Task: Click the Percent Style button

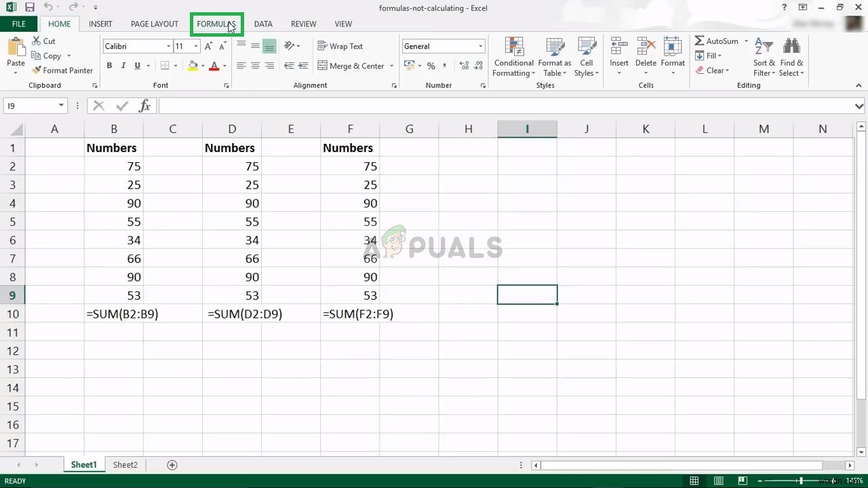Action: click(x=431, y=66)
